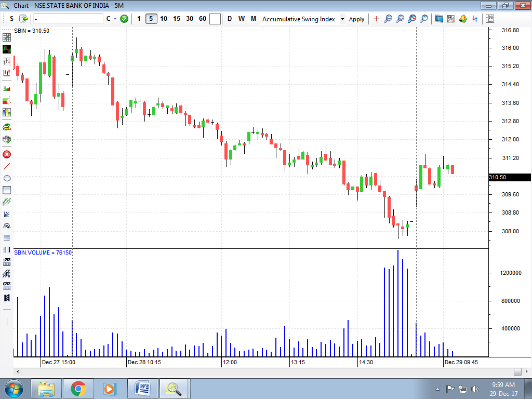Click the custom timeframe input box
532x399 pixels.
[215, 19]
